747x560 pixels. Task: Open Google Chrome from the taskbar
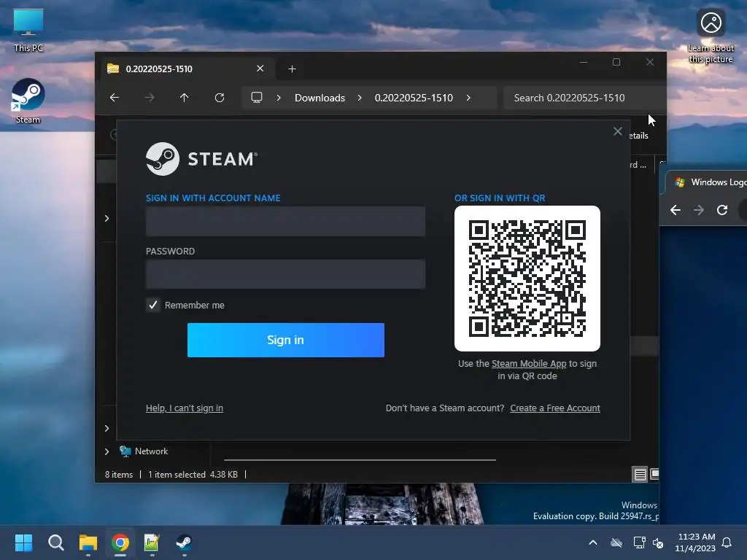pos(120,542)
